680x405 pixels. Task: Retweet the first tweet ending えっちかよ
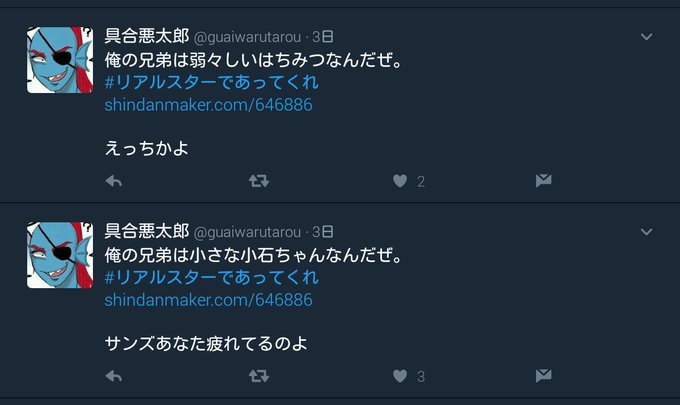pyautogui.click(x=259, y=181)
